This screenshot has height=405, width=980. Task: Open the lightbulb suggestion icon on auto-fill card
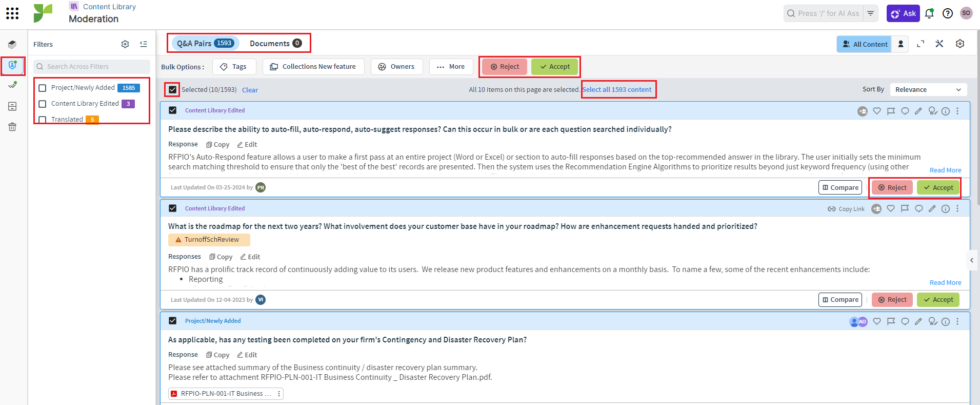tap(933, 111)
